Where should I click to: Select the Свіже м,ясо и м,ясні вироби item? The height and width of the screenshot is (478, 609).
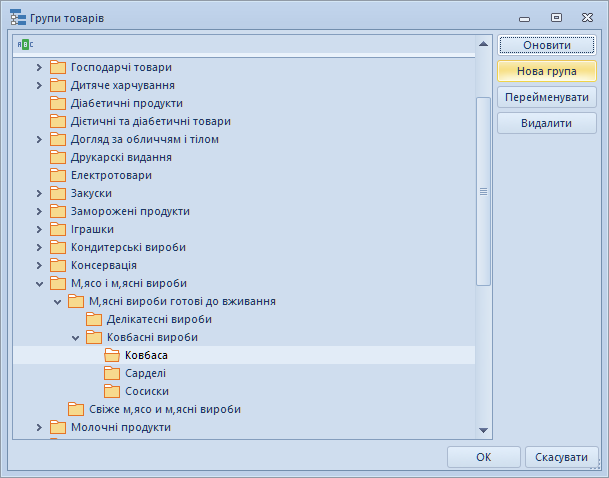point(164,409)
